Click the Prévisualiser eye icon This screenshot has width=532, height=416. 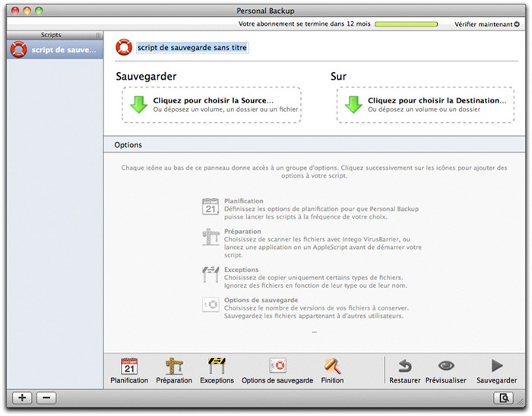coord(446,366)
